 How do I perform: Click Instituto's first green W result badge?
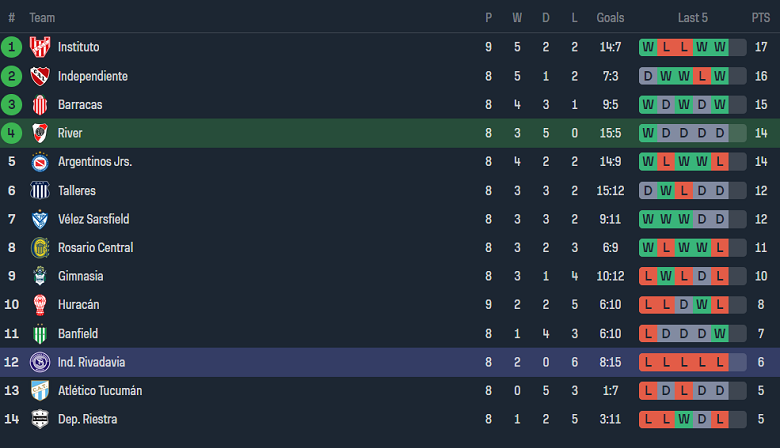coord(649,47)
